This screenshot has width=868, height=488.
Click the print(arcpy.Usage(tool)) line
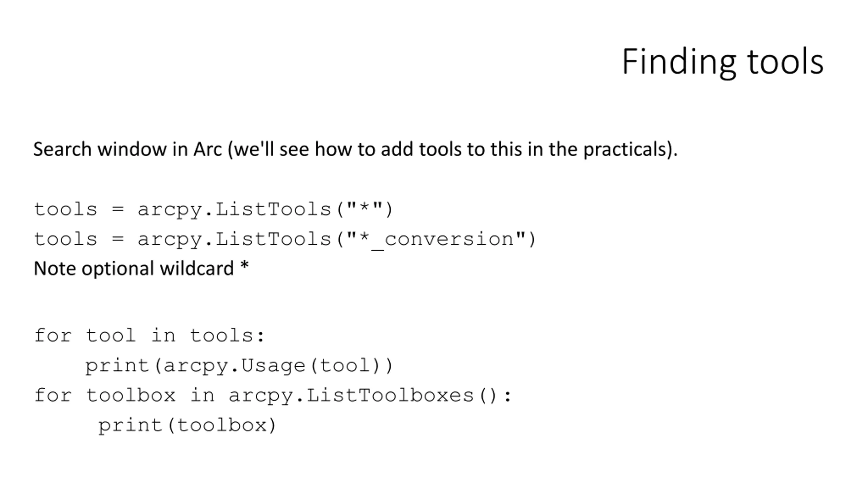239,366
